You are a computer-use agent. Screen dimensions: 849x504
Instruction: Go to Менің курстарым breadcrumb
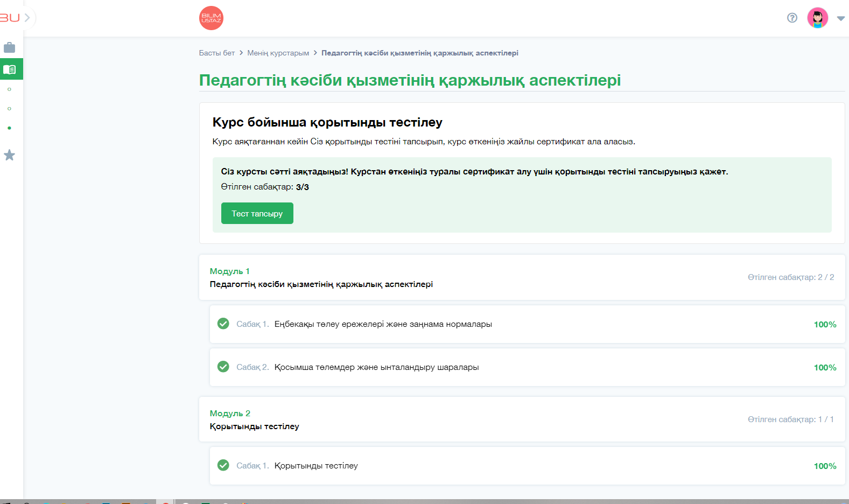278,53
